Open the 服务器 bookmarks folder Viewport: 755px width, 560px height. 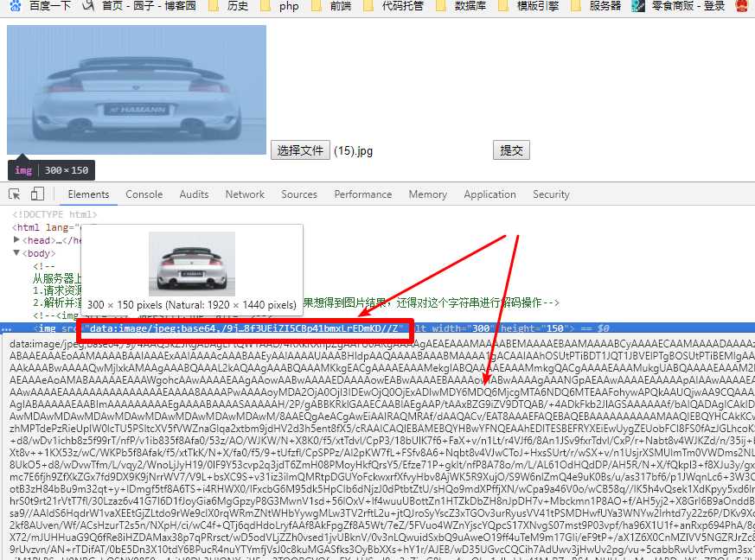[596, 6]
